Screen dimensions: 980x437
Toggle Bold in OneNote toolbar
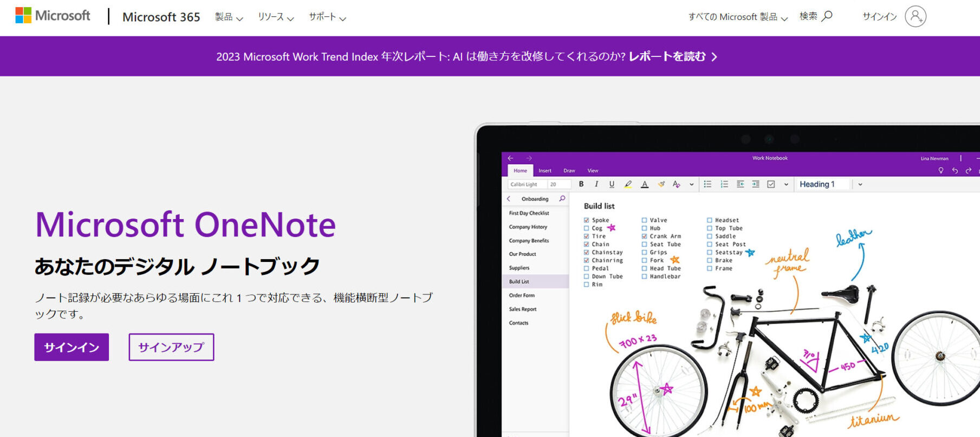(x=581, y=184)
